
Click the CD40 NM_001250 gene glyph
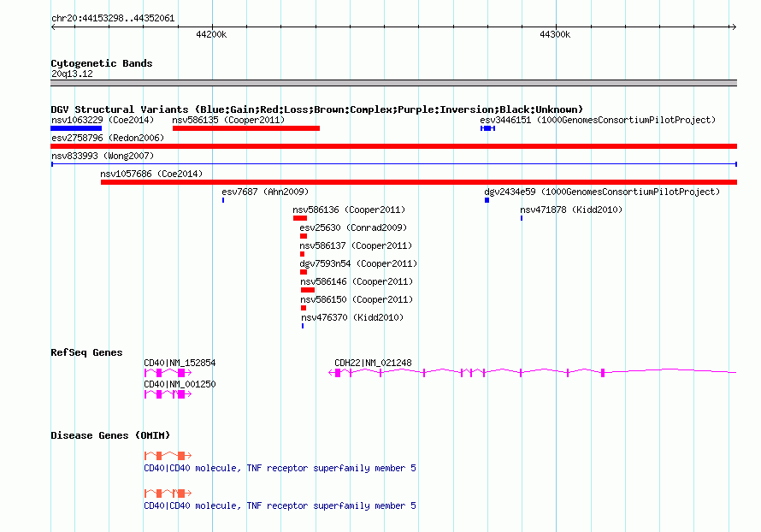(168, 394)
